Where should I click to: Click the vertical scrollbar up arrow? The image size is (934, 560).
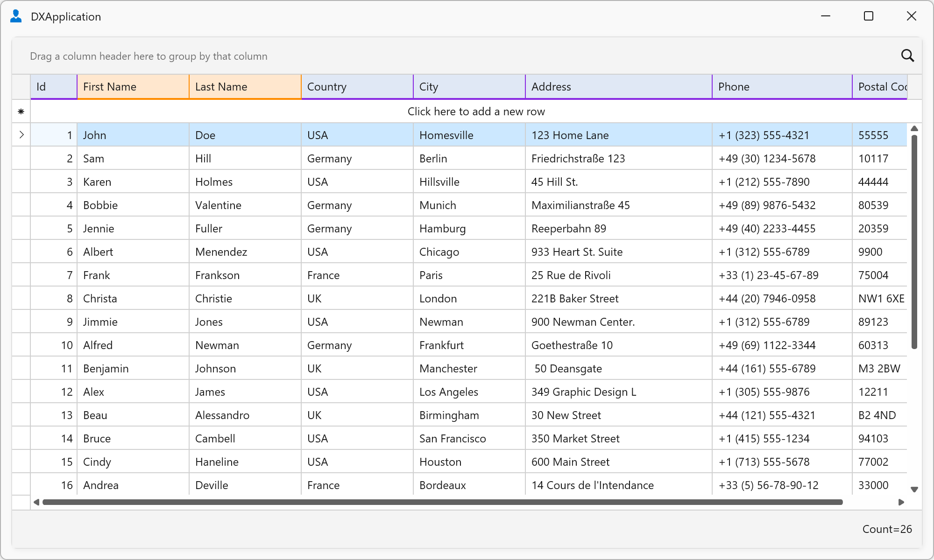click(x=914, y=128)
